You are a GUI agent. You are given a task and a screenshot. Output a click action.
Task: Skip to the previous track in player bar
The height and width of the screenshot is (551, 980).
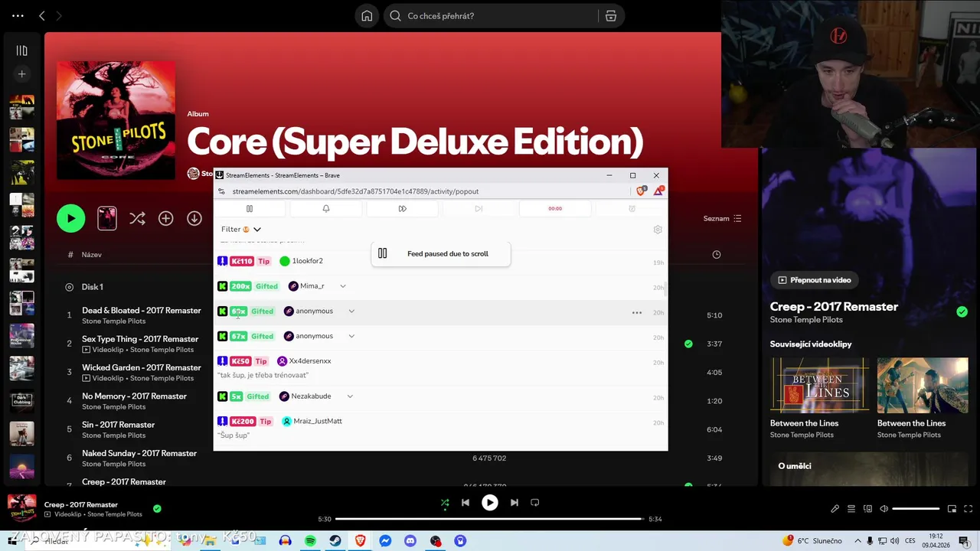click(465, 503)
